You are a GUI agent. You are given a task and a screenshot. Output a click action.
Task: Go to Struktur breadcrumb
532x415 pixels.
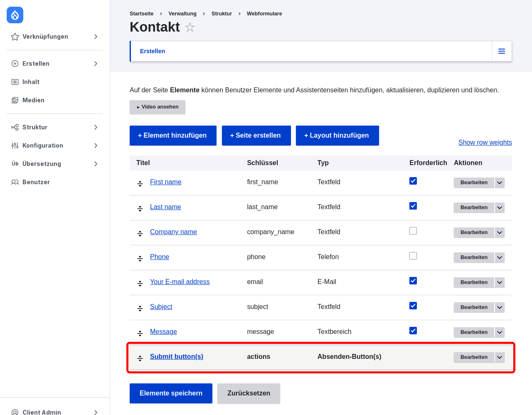[x=222, y=14]
